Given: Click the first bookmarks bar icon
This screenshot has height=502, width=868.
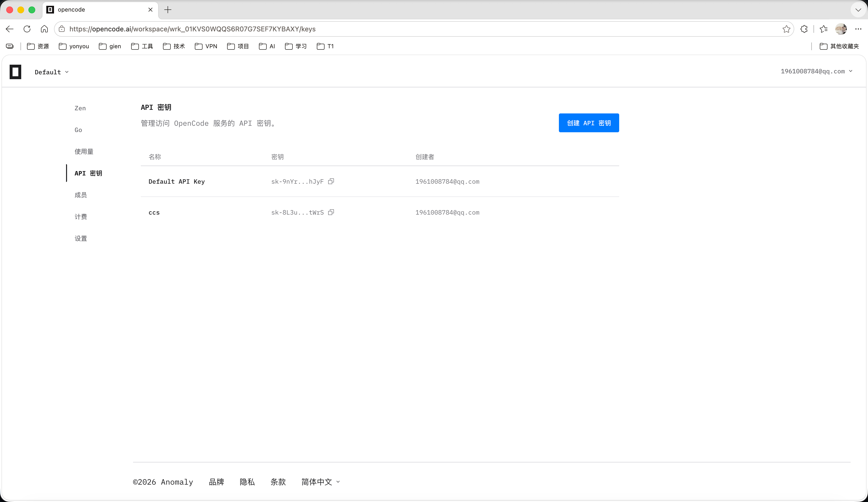Looking at the screenshot, I should [10, 46].
